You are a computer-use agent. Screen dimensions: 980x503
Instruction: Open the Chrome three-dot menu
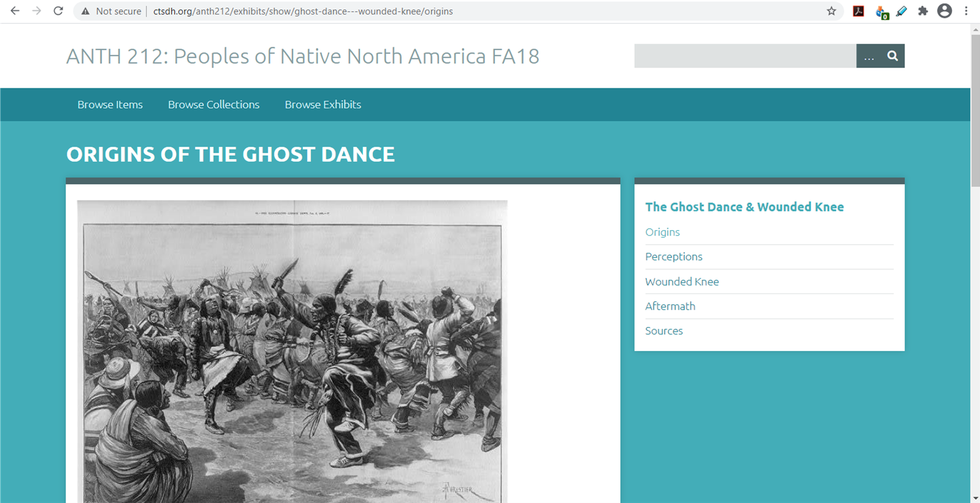[x=967, y=11]
